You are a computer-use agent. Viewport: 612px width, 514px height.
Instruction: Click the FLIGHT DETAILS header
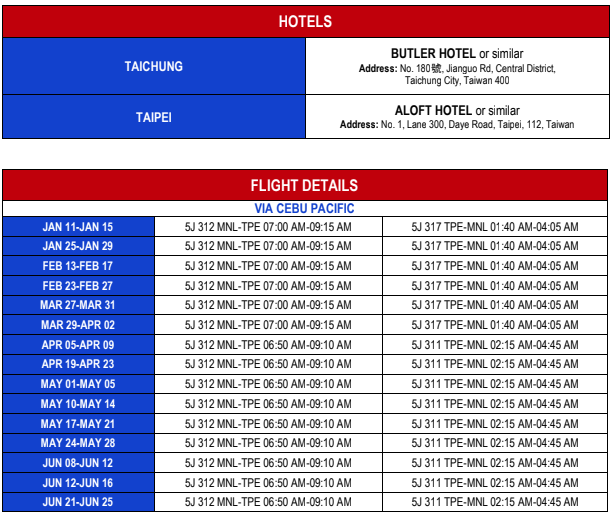coord(305,185)
